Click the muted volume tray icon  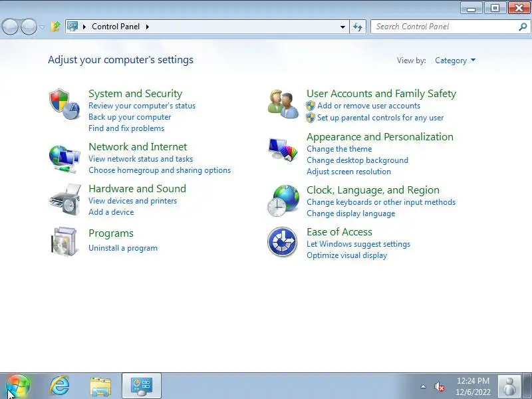tap(439, 386)
